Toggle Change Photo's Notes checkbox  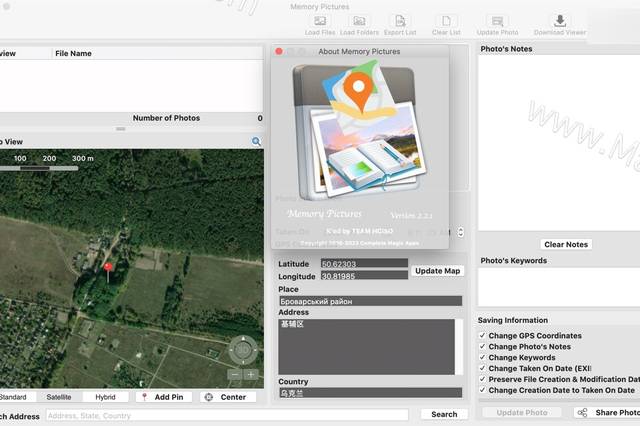[x=482, y=346]
